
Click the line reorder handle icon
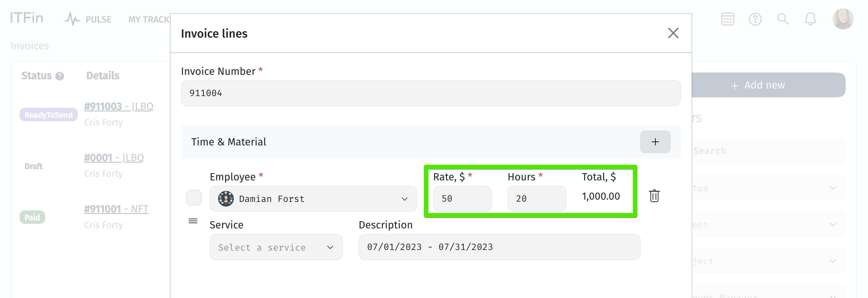pos(193,221)
